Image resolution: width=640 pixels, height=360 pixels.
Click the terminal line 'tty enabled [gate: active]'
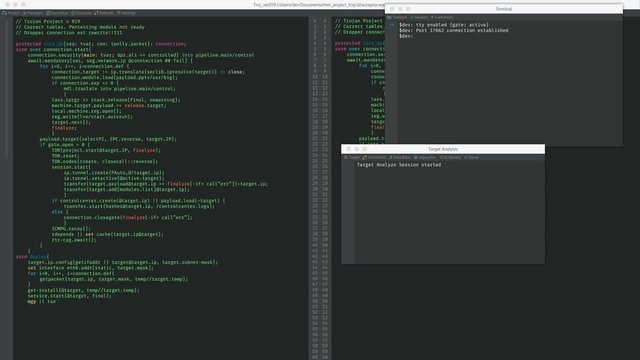[x=444, y=25]
